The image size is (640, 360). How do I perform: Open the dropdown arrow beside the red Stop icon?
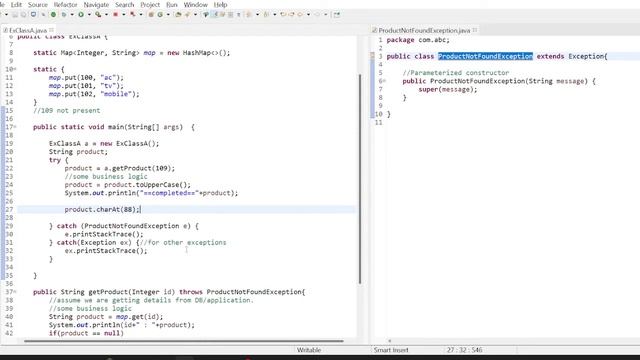[x=123, y=15]
